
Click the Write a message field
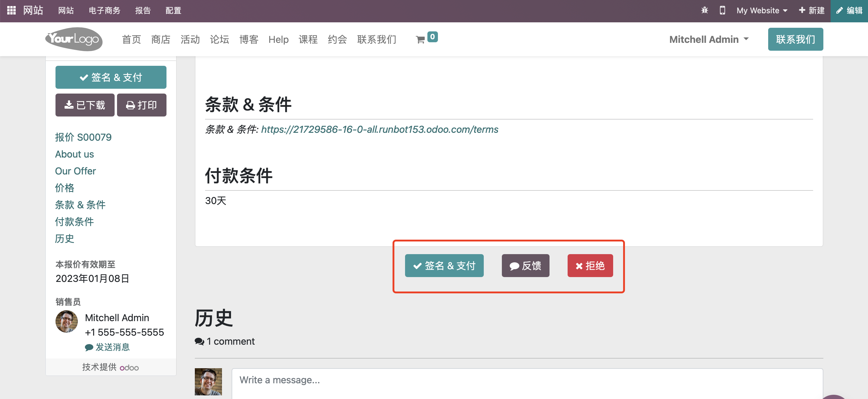point(527,384)
